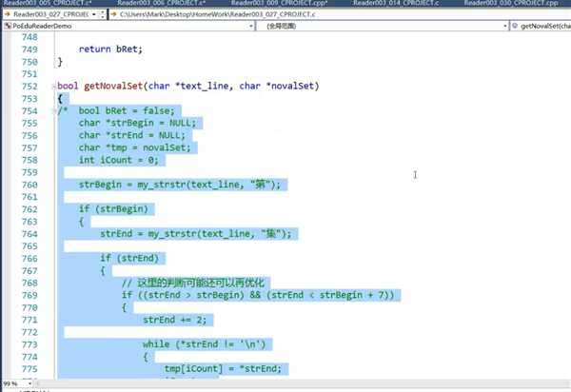Screen dimensions: 571x392
Task: Switch to the Reader003_005_CPROJECT tab
Action: (x=48, y=3)
